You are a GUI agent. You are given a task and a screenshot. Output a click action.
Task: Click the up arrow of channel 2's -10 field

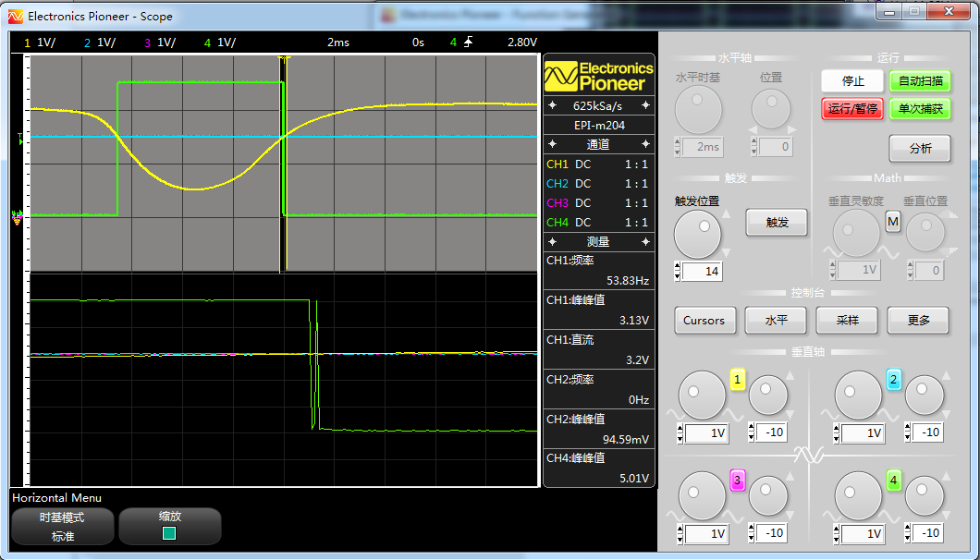908,428
